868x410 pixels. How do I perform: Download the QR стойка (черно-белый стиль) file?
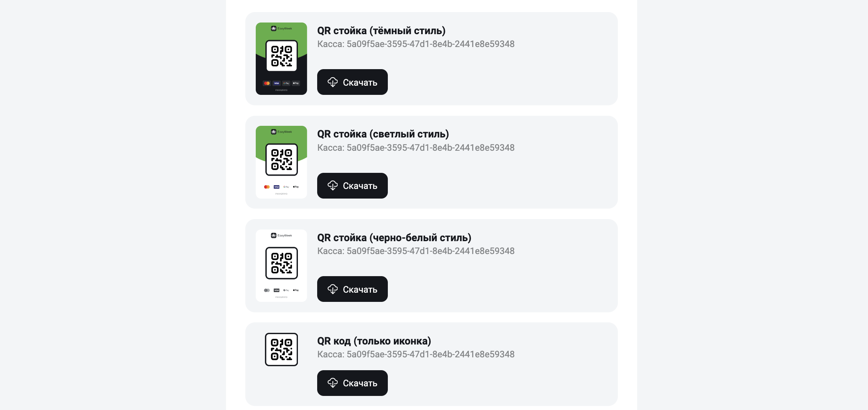[x=352, y=289]
